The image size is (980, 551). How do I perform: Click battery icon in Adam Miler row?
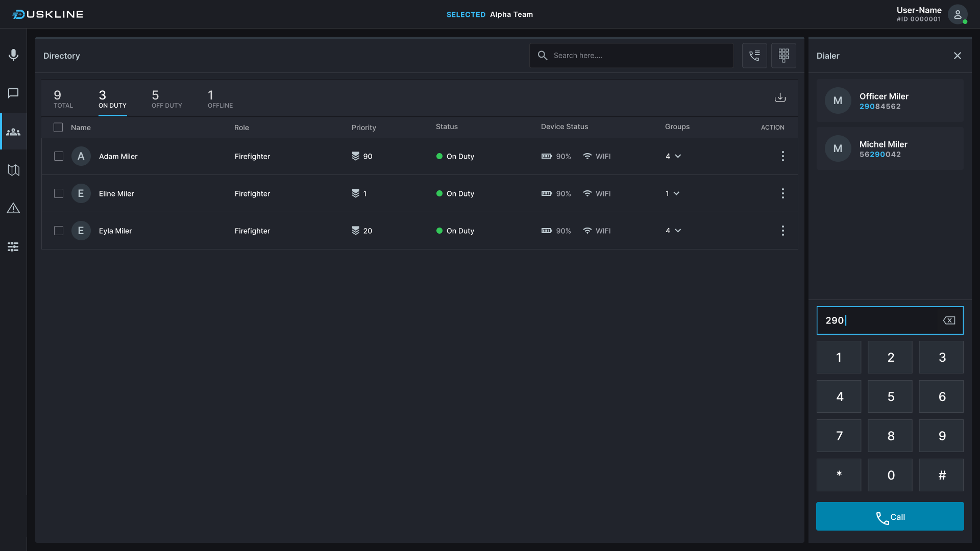tap(547, 156)
